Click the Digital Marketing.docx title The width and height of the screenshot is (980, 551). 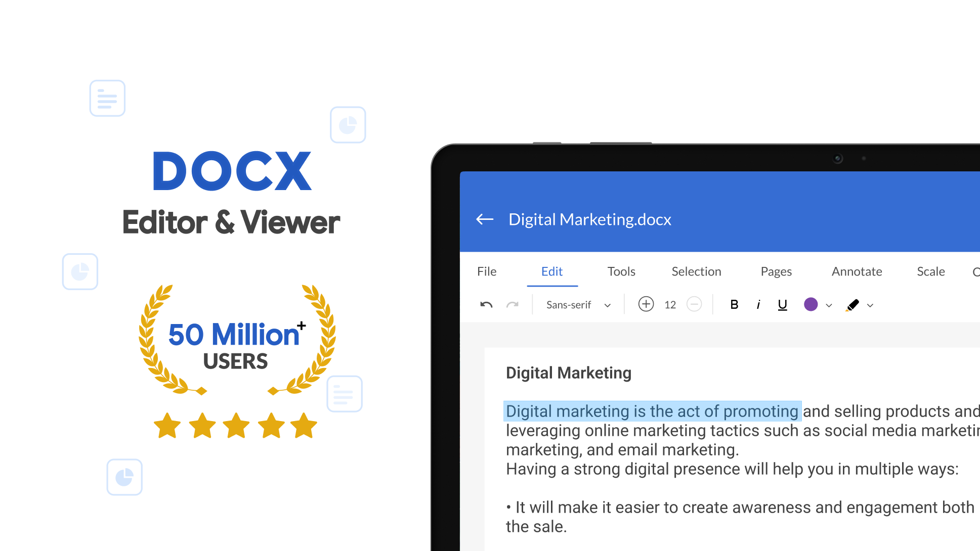coord(590,219)
